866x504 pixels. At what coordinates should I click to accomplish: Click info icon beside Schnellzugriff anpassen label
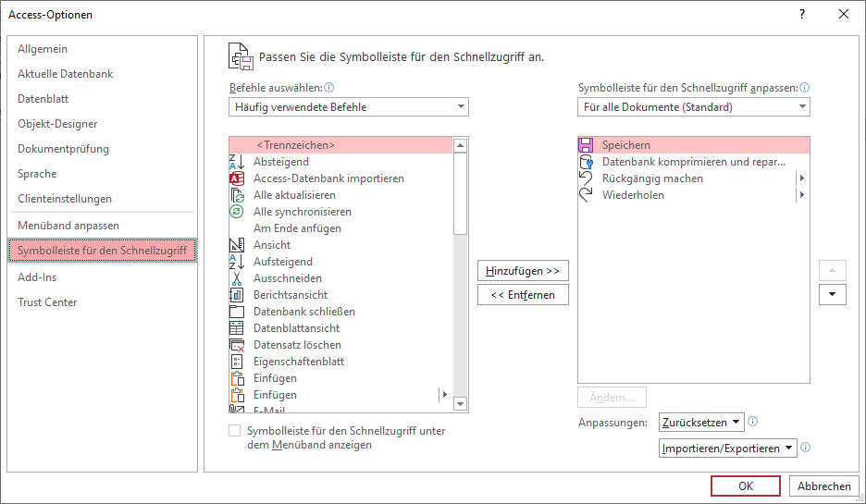coord(805,87)
